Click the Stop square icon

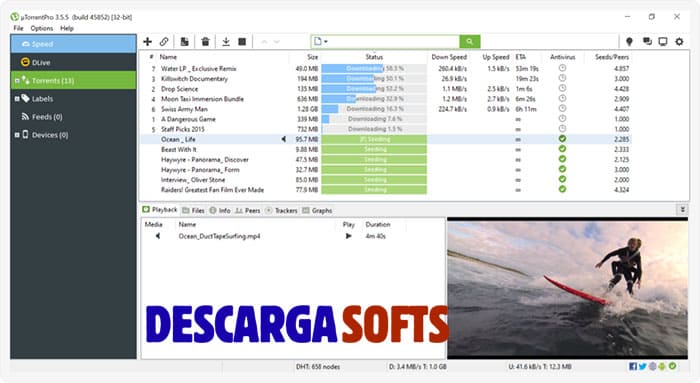click(x=242, y=42)
